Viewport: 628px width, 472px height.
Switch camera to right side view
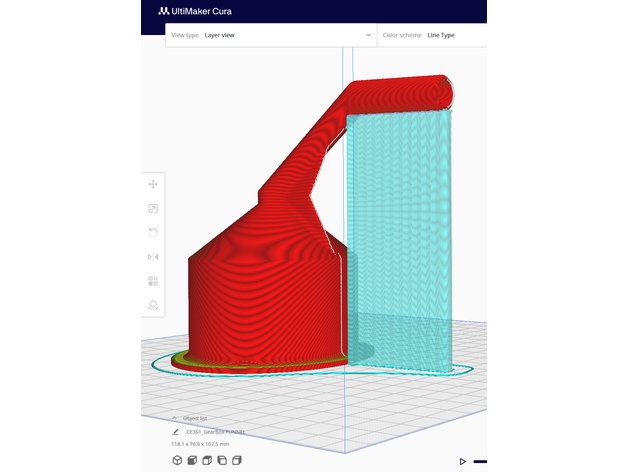pyautogui.click(x=237, y=460)
